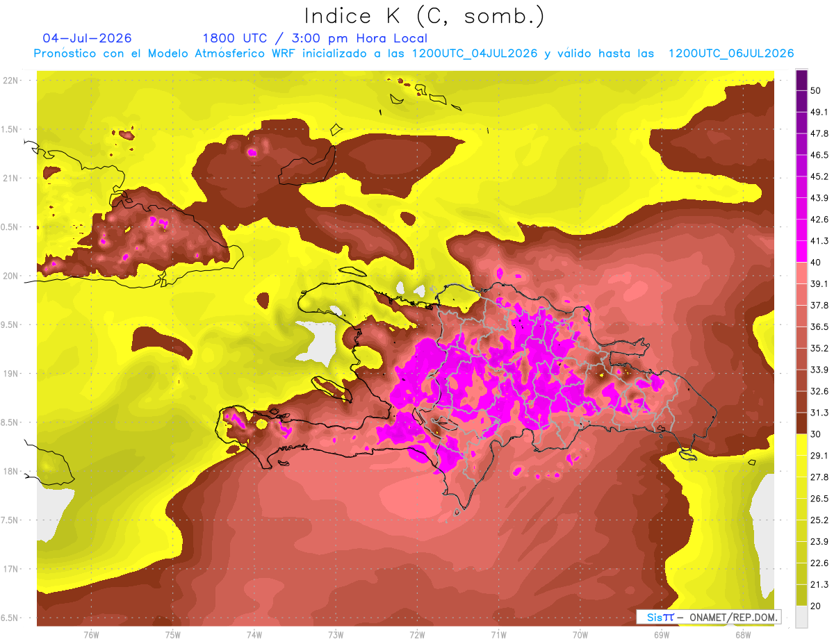Click the "Indice K (C, somb.)" title
This screenshot has width=834, height=644.
coord(424,16)
